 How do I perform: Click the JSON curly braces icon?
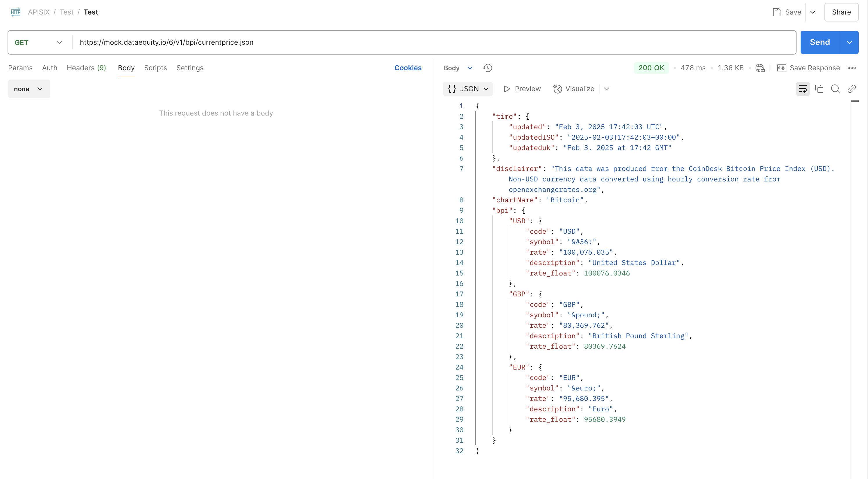452,89
